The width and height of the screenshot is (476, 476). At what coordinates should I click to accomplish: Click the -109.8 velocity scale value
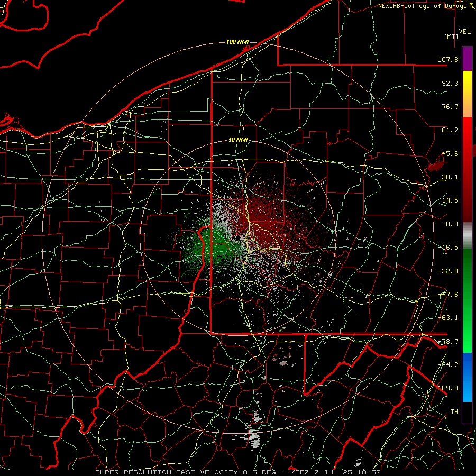coord(446,388)
